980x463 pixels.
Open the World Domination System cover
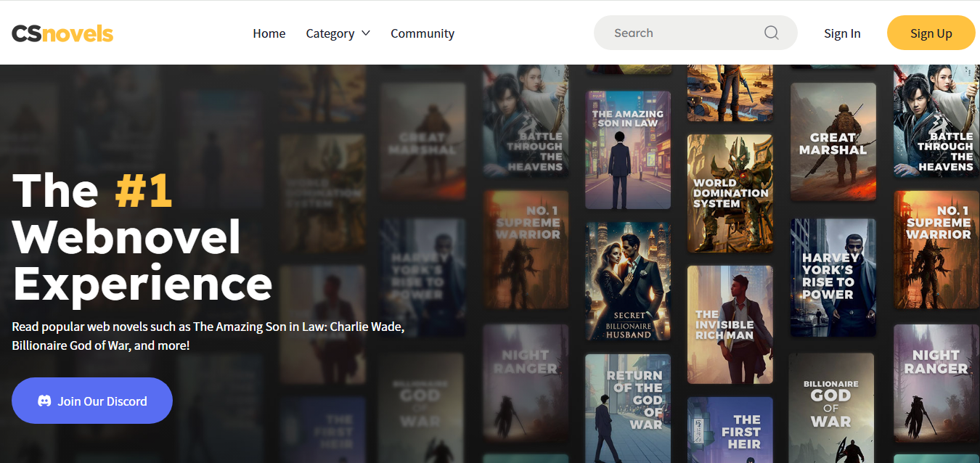pos(730,193)
